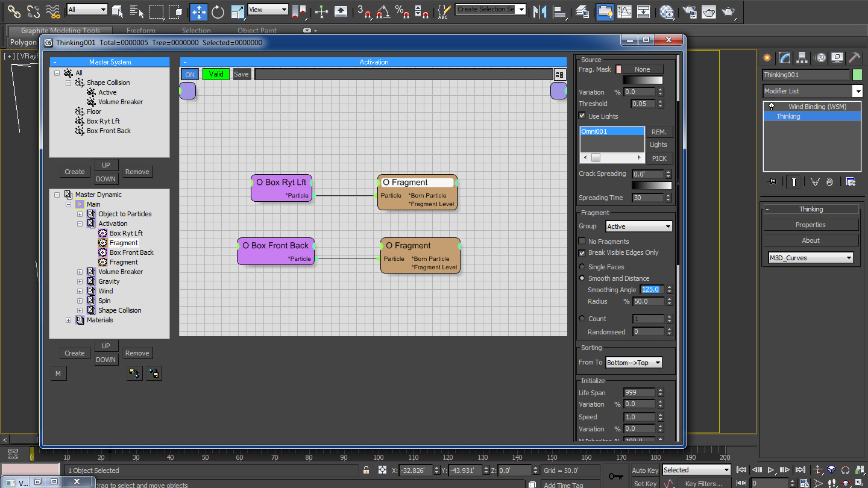Select the Smooth and Distance radio option
The height and width of the screenshot is (488, 868).
tap(582, 278)
